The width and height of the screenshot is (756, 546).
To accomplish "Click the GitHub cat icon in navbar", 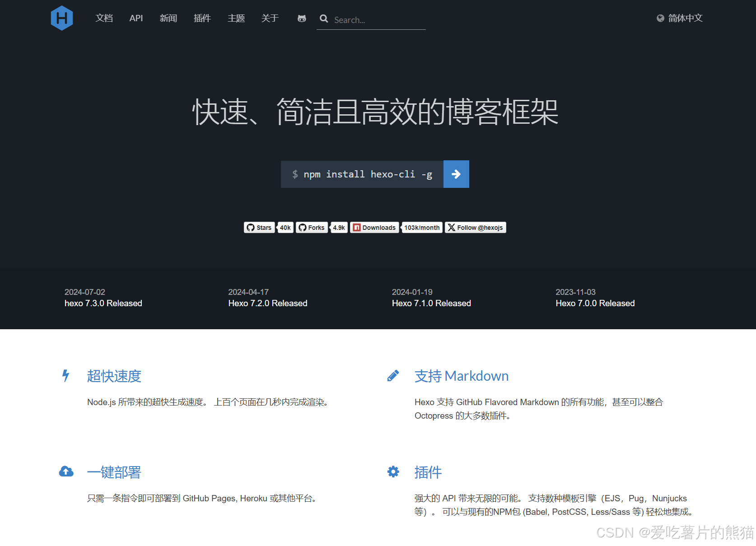I will pyautogui.click(x=302, y=19).
